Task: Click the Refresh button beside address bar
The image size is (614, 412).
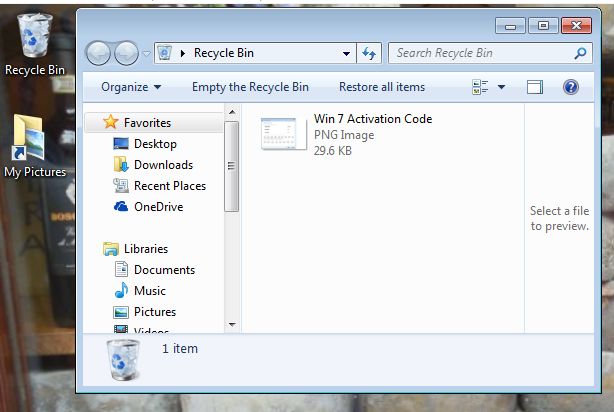Action: 369,53
